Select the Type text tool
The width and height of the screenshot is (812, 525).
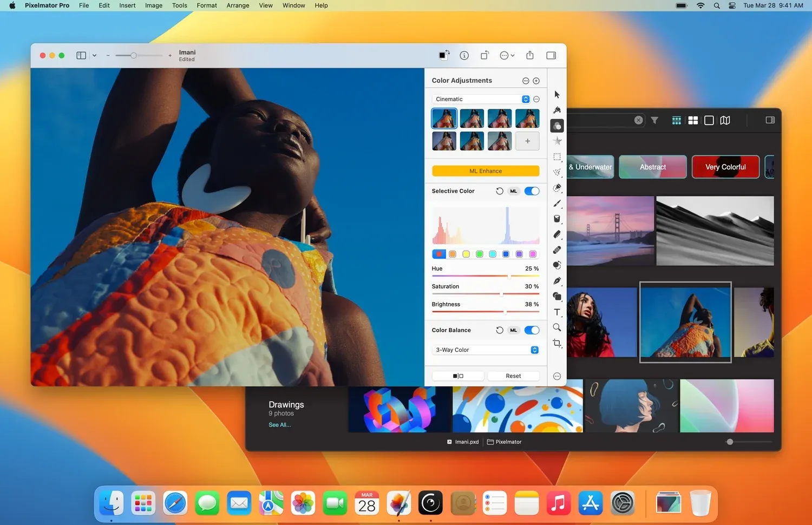click(x=557, y=312)
